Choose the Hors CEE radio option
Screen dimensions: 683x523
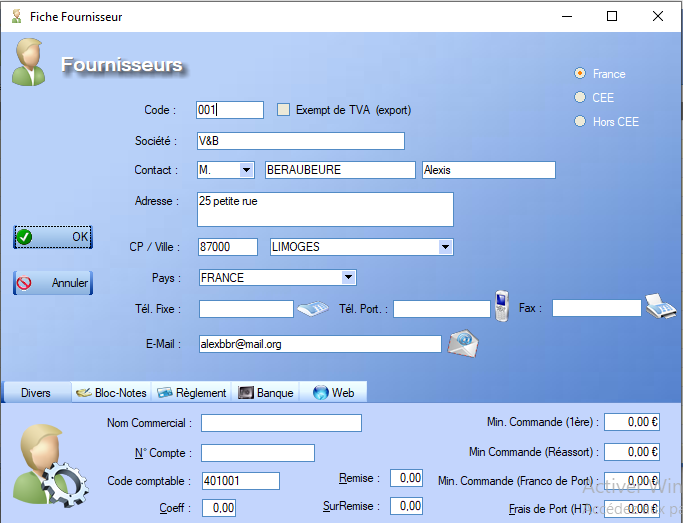click(x=580, y=122)
